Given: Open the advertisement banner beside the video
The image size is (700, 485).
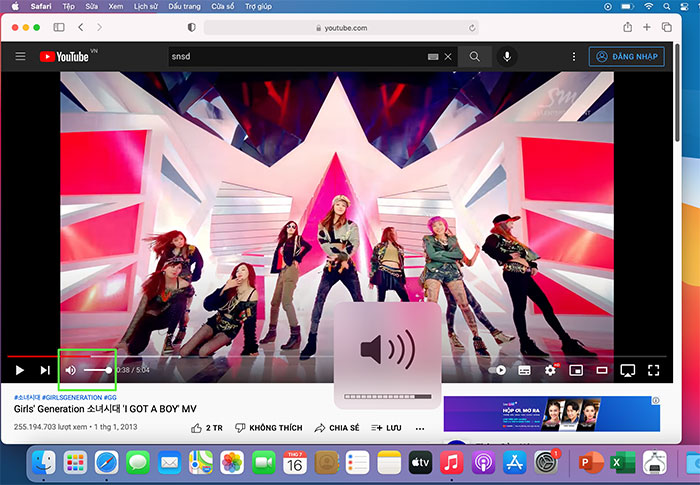Looking at the screenshot, I should point(552,414).
